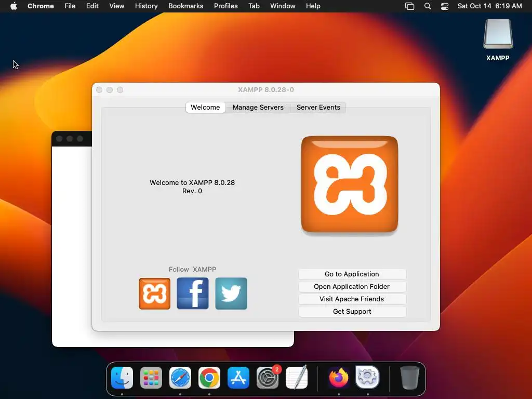The width and height of the screenshot is (532, 399).
Task: Open the Apple menu
Action: [14, 6]
